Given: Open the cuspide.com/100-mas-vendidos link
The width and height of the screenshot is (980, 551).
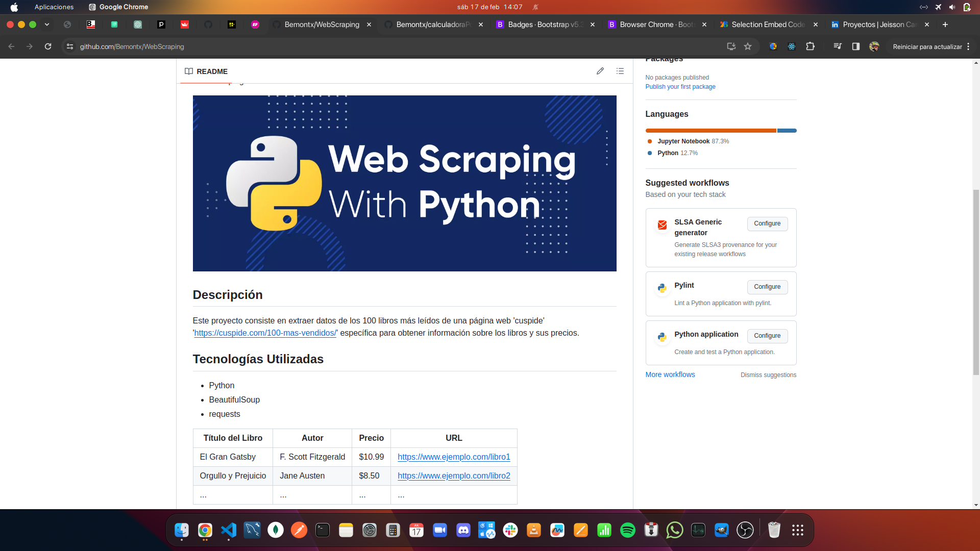Looking at the screenshot, I should pyautogui.click(x=265, y=333).
